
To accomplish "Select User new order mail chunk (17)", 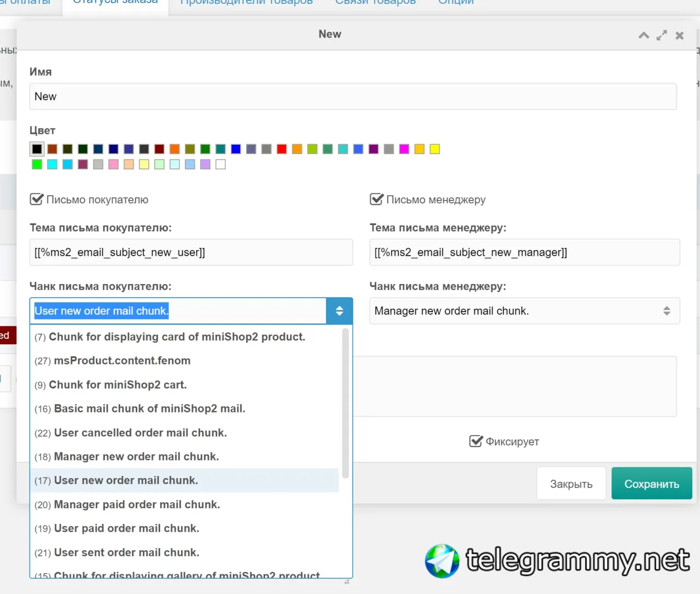I will coord(184,480).
